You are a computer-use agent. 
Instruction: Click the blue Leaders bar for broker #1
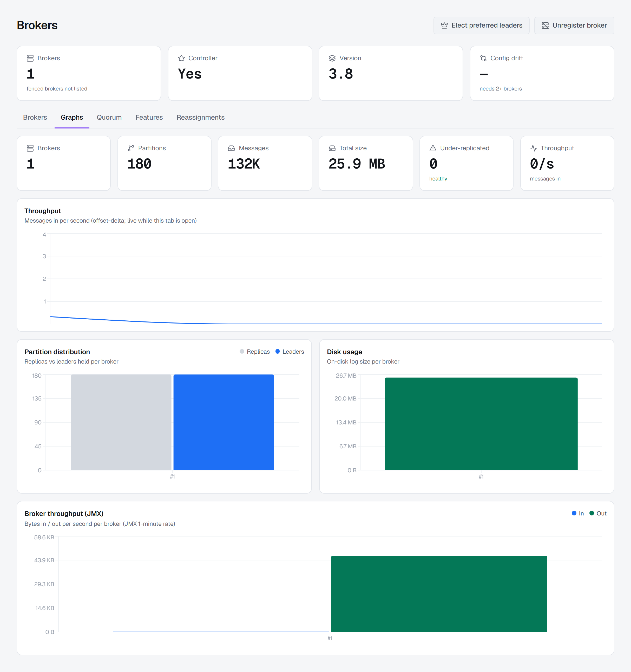coord(224,422)
